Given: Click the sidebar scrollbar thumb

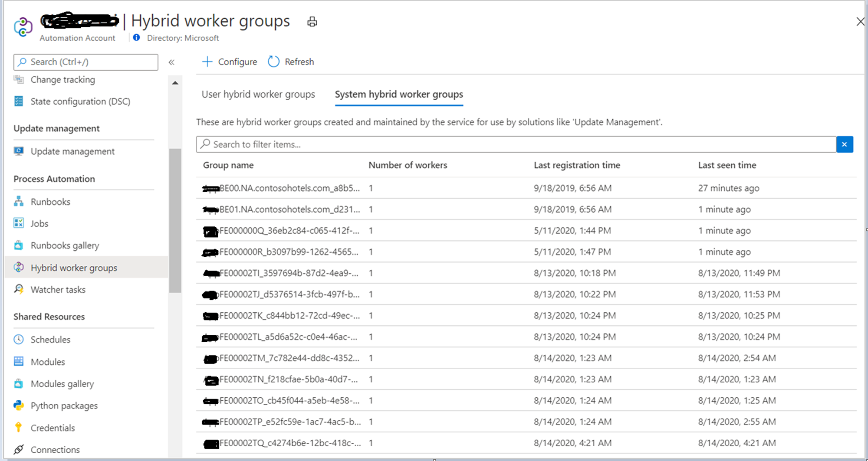Looking at the screenshot, I should point(175,220).
